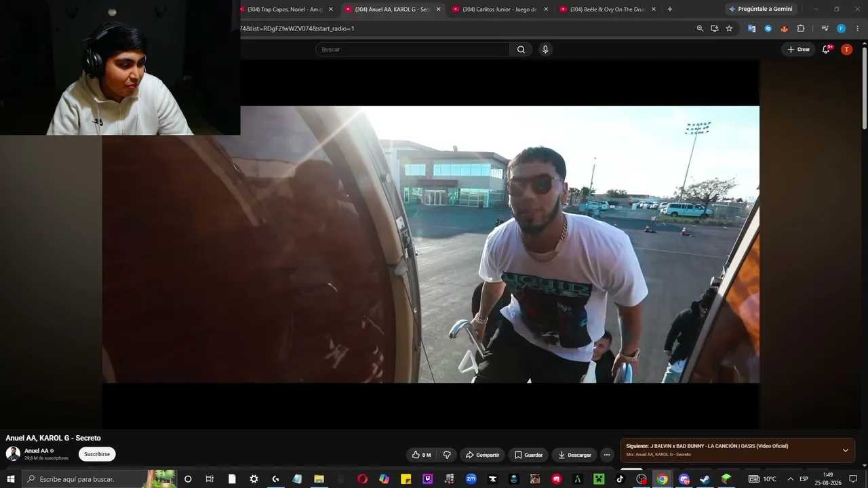Click Google Chrome taskbar icon

(x=662, y=479)
